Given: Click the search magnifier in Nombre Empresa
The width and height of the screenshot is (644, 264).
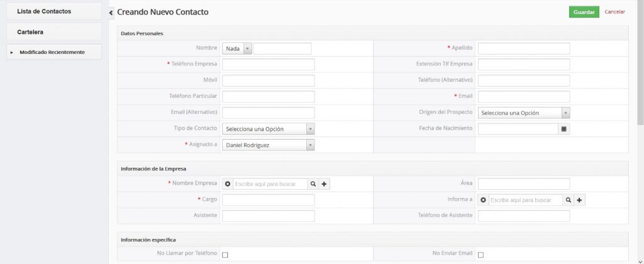Looking at the screenshot, I should pos(313,184).
